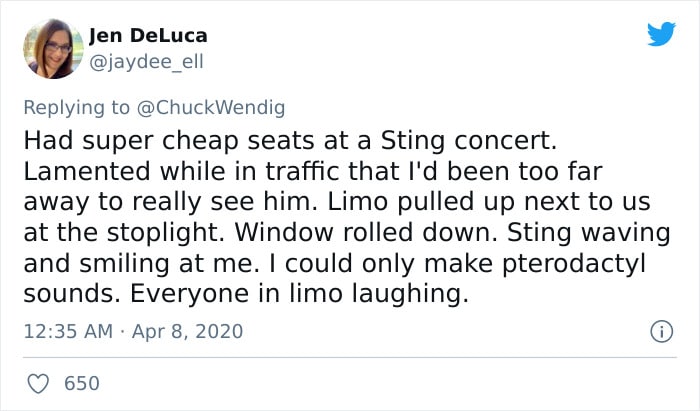The width and height of the screenshot is (700, 411).
Task: Click the sentence "Window rolled down."
Action: point(366,232)
